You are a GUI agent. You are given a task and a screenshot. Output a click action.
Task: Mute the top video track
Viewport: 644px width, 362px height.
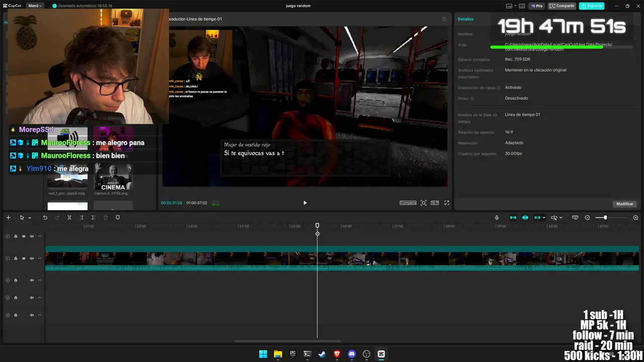click(32, 236)
